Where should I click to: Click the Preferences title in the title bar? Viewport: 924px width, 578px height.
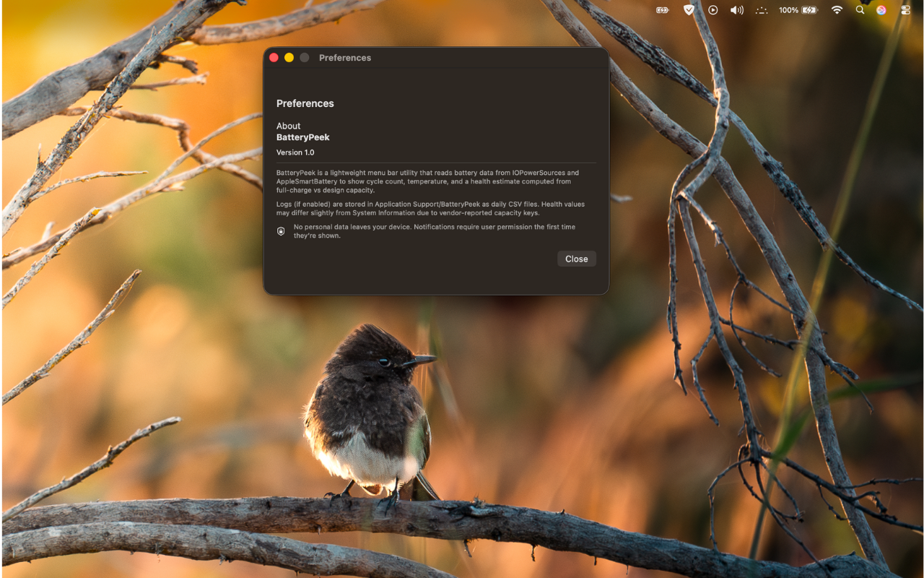point(345,57)
